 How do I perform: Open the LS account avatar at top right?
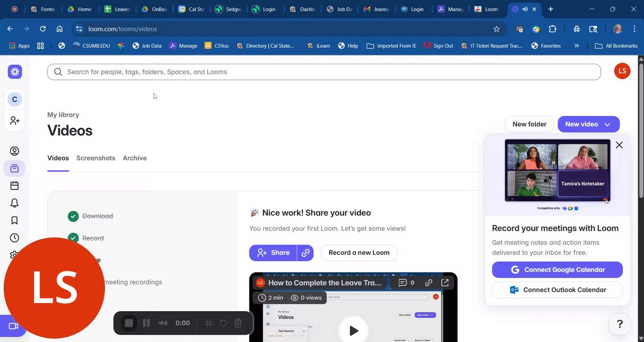(622, 71)
